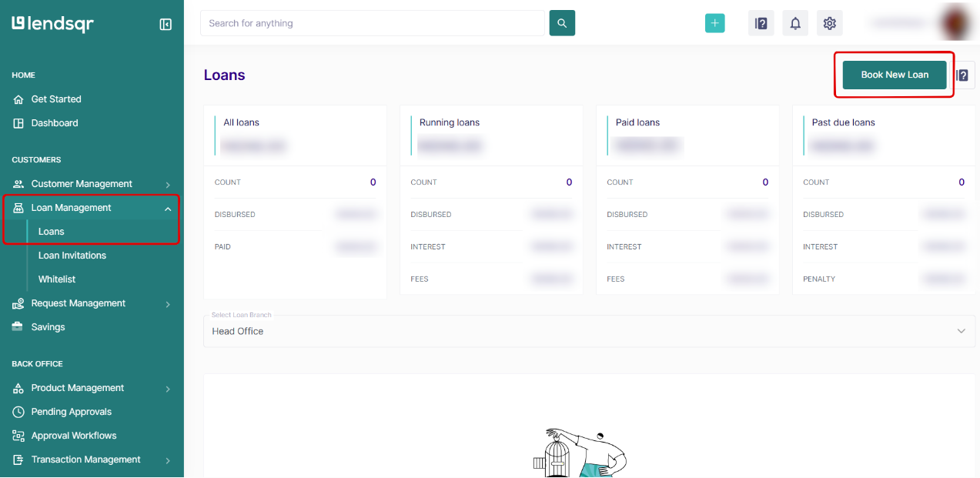Open the help guide icon in top bar
This screenshot has height=478, width=980.
[761, 23]
